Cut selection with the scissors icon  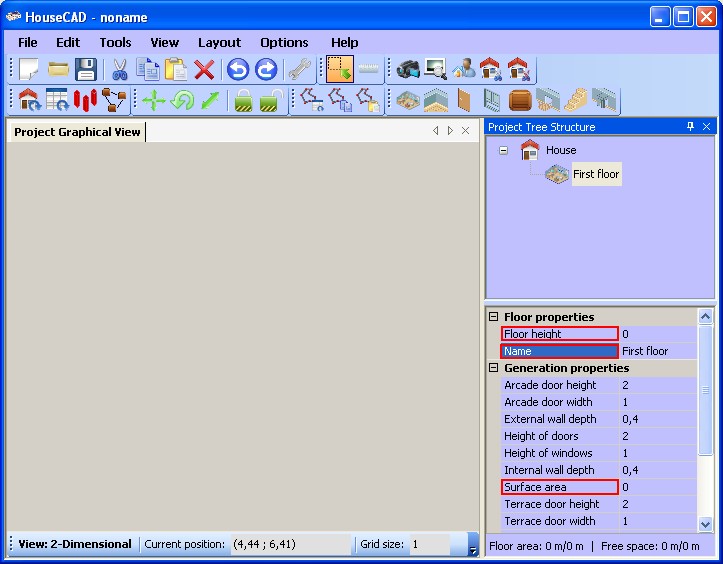click(119, 69)
